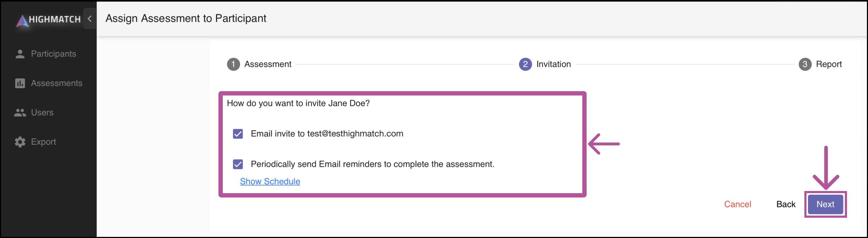Click the Back button

[786, 204]
